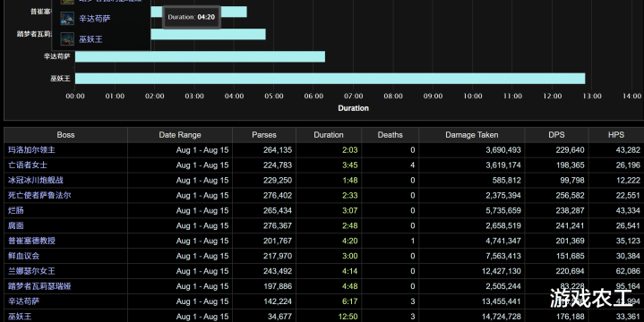Click parses value 276,402
The image size is (644, 322).
(278, 196)
